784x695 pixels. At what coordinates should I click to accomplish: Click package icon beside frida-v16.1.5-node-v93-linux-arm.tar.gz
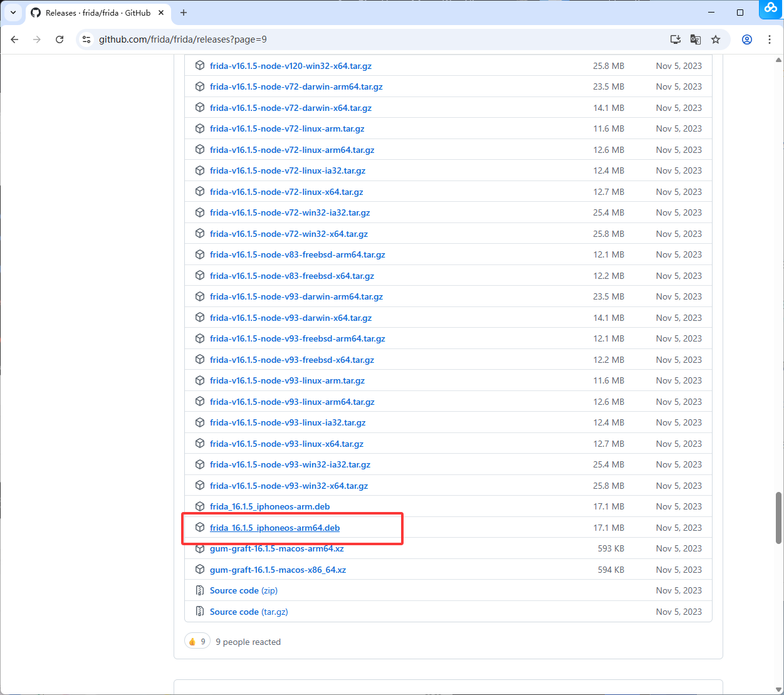(200, 380)
